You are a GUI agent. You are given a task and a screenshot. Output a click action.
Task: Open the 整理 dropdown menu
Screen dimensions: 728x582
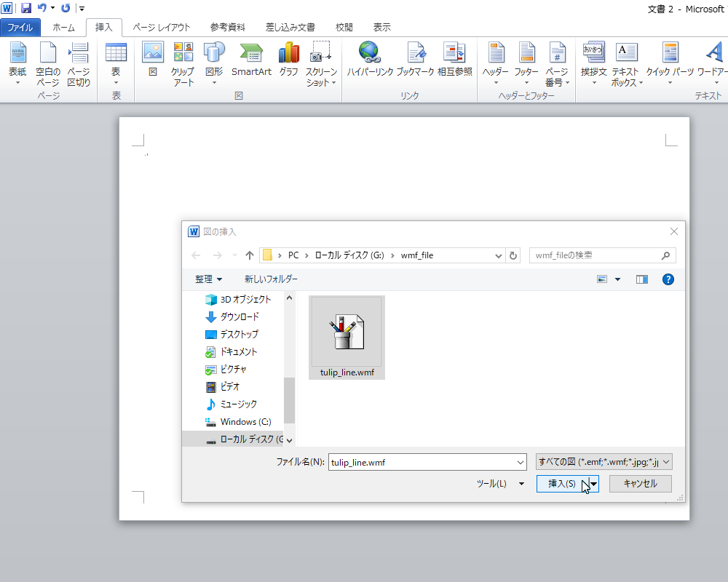point(208,279)
